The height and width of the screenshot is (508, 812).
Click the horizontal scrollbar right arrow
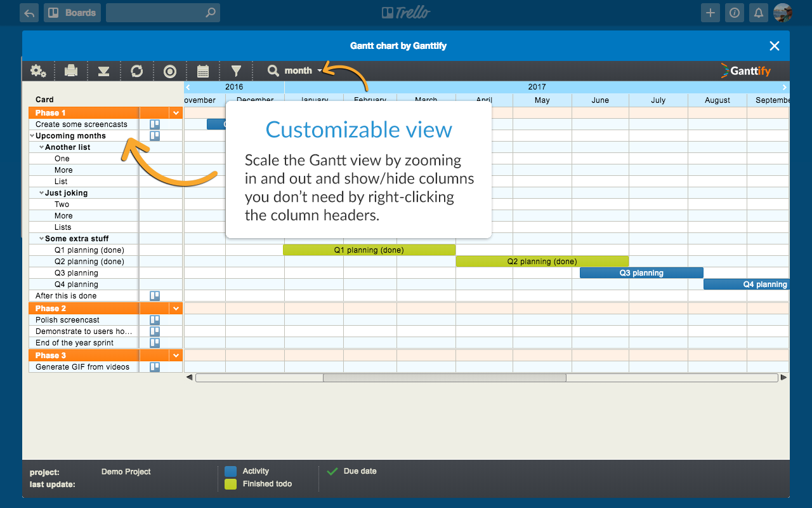[x=783, y=378]
